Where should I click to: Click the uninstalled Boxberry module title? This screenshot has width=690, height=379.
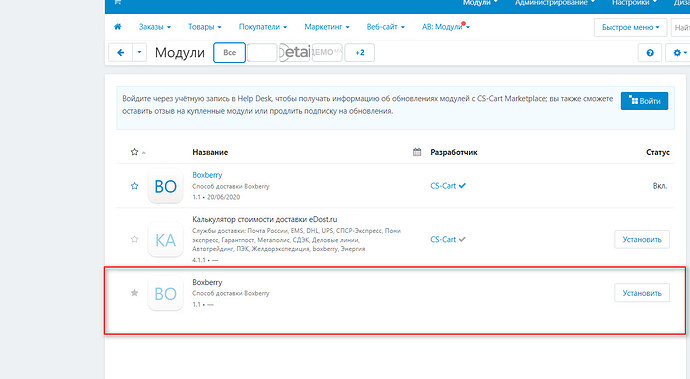pos(207,282)
